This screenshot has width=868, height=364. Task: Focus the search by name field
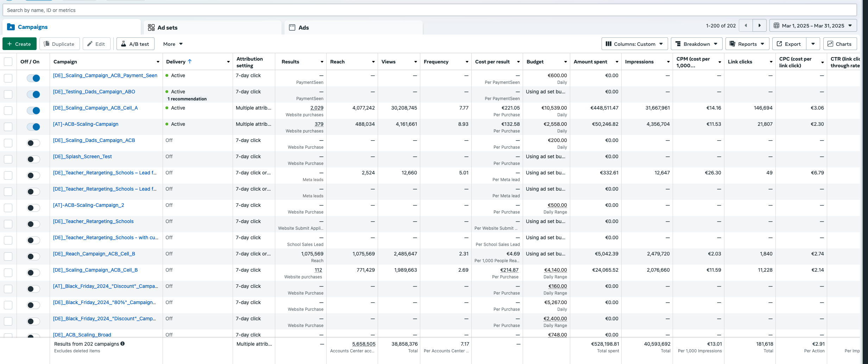point(429,10)
